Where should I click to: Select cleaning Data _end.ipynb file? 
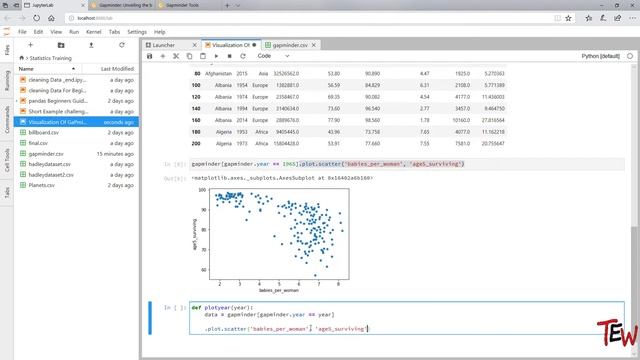click(76, 80)
